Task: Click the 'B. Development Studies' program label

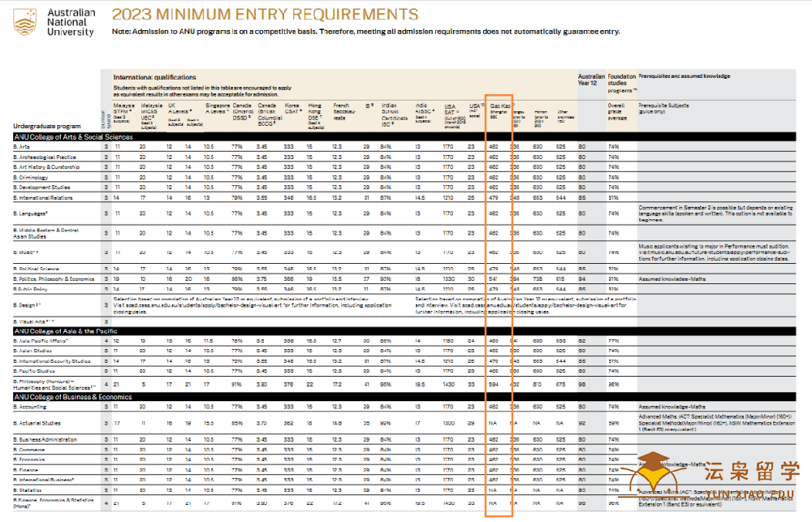Action: [x=41, y=187]
